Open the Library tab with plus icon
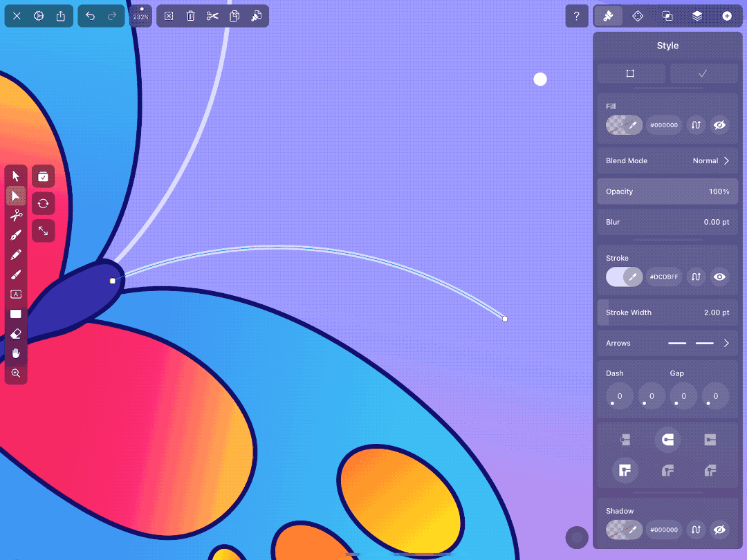This screenshot has height=560, width=747. click(726, 16)
